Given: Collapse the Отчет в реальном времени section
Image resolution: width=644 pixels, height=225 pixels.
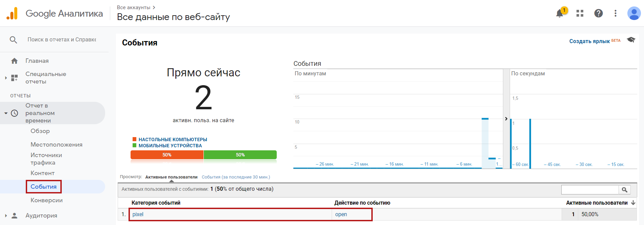Looking at the screenshot, I should [x=6, y=113].
